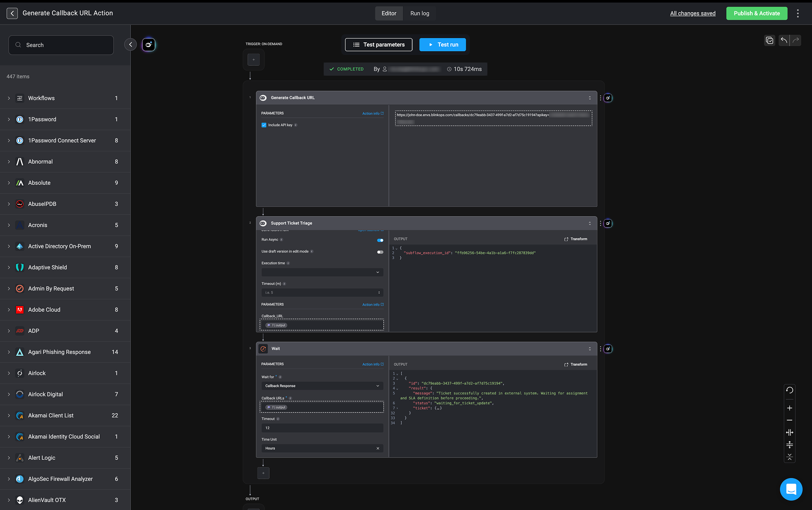Reset the canvas view with the refresh icon

click(789, 390)
